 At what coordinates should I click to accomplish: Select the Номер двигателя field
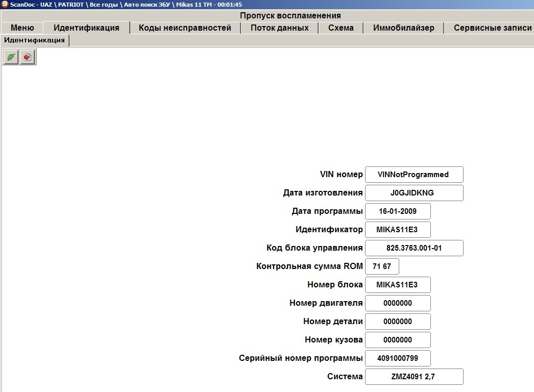(398, 304)
